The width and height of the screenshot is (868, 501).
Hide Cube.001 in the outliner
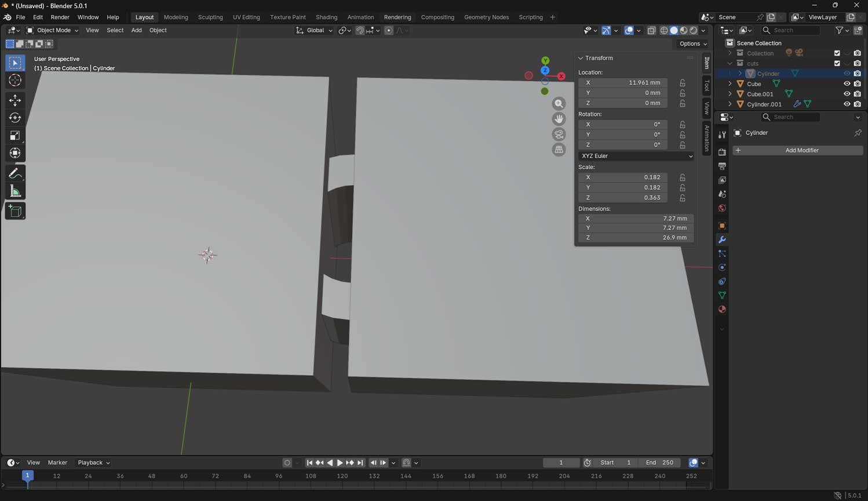point(847,94)
